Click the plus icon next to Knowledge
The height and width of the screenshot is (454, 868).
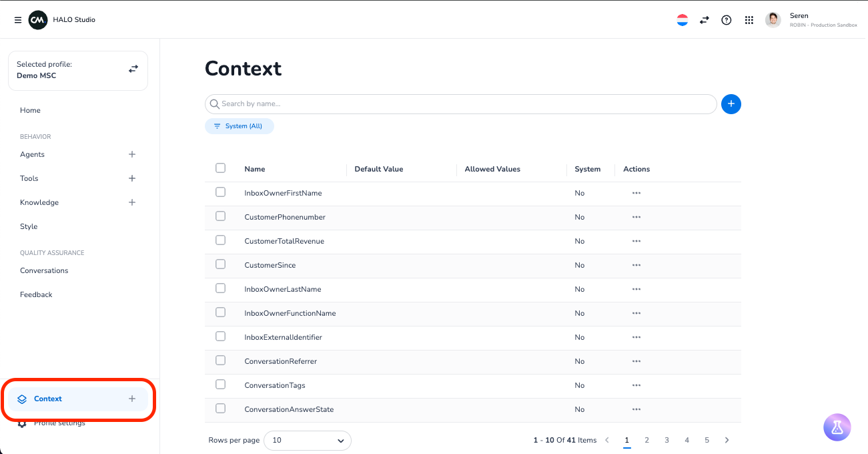tap(132, 202)
